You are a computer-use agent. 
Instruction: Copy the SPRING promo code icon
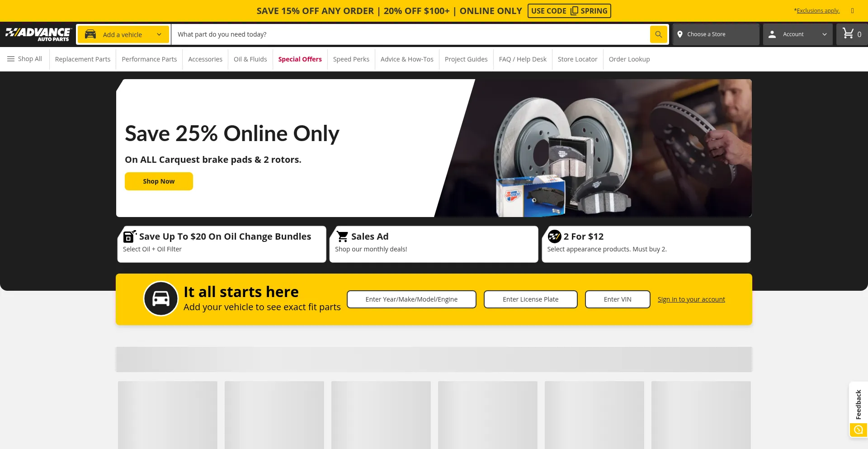[574, 11]
